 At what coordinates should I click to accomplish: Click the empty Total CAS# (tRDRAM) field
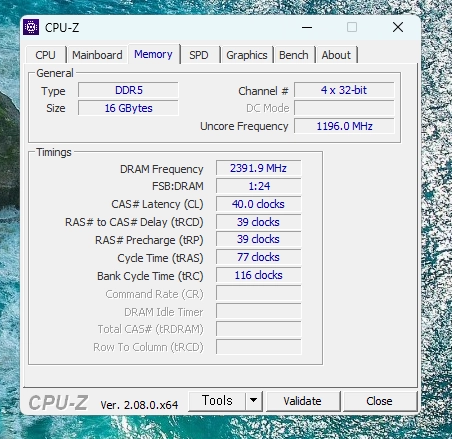tap(258, 329)
